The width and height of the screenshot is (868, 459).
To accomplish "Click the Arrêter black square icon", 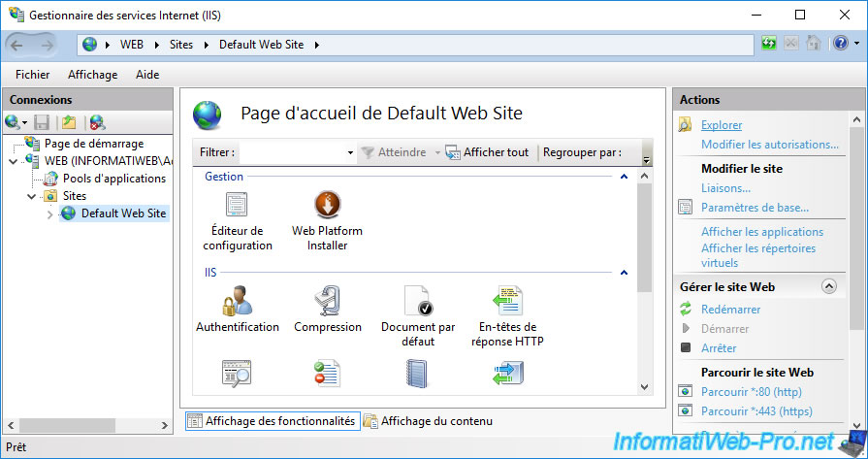I will coord(686,347).
